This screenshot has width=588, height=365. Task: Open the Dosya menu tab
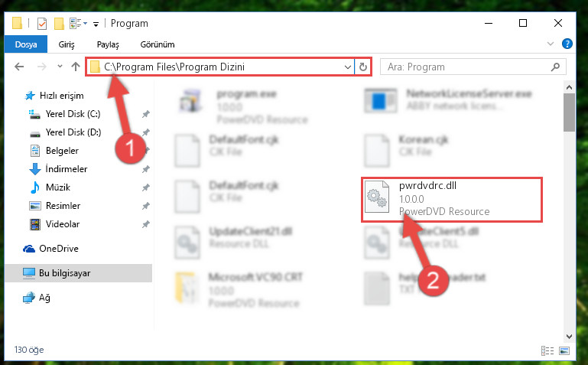coord(26,44)
